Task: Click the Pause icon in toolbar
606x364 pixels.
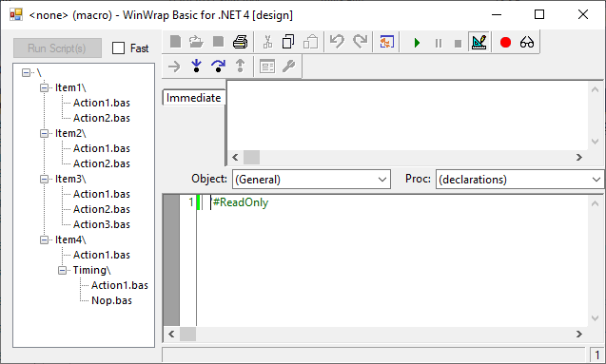Action: click(x=439, y=43)
